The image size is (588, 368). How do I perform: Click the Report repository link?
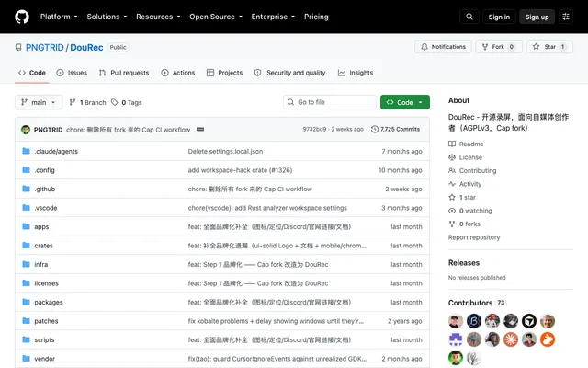pyautogui.click(x=474, y=237)
